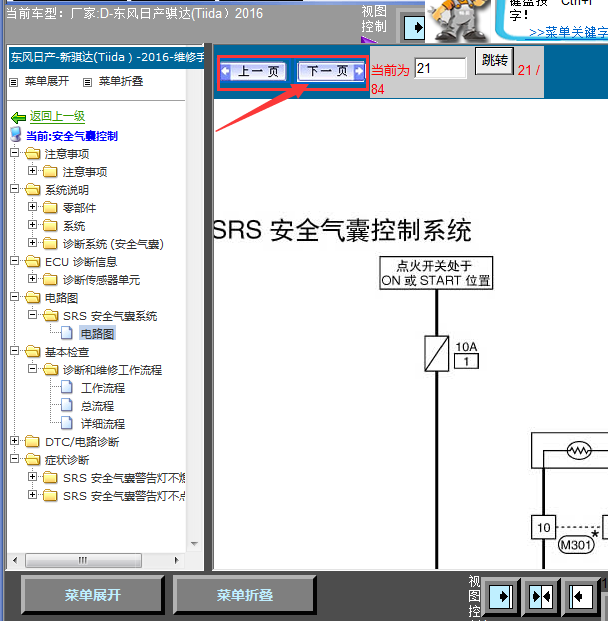
Task: Collapse the 基本检查 folder
Action: [15, 351]
